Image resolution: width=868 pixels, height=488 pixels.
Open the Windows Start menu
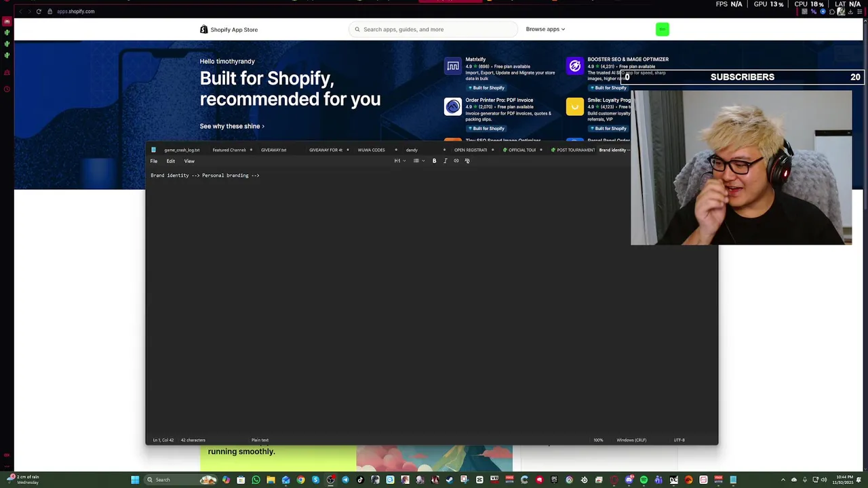point(135,480)
